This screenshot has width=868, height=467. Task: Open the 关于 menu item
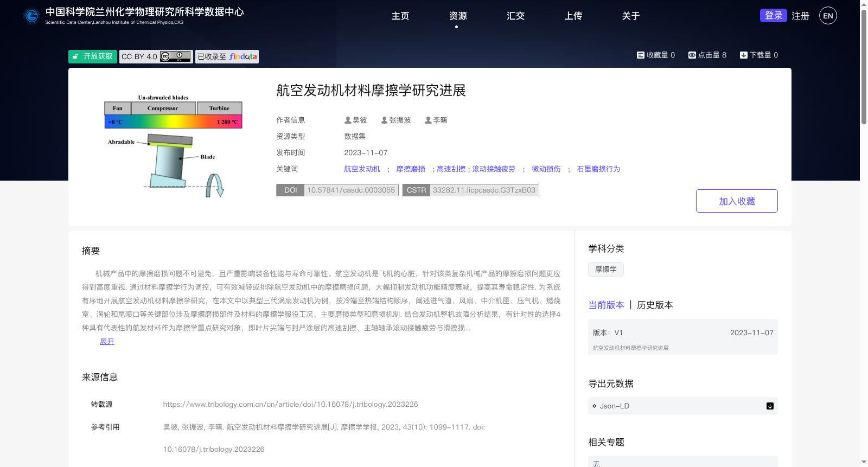click(630, 16)
